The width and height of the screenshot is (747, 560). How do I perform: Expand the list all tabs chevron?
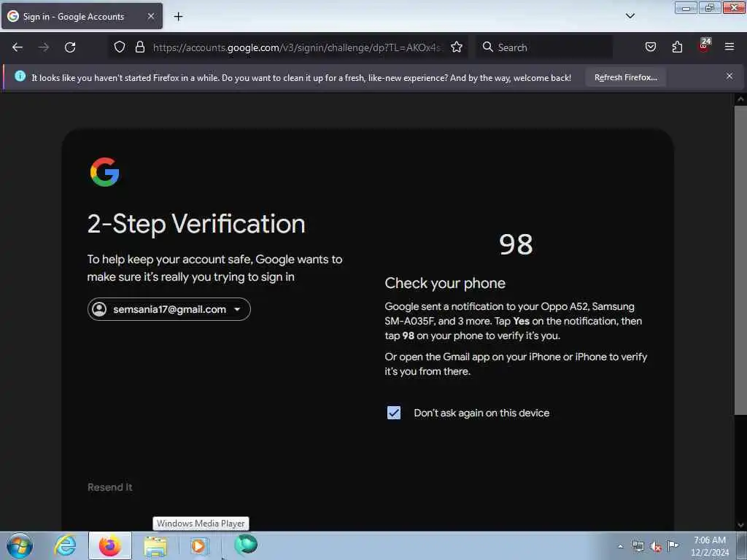click(x=630, y=16)
